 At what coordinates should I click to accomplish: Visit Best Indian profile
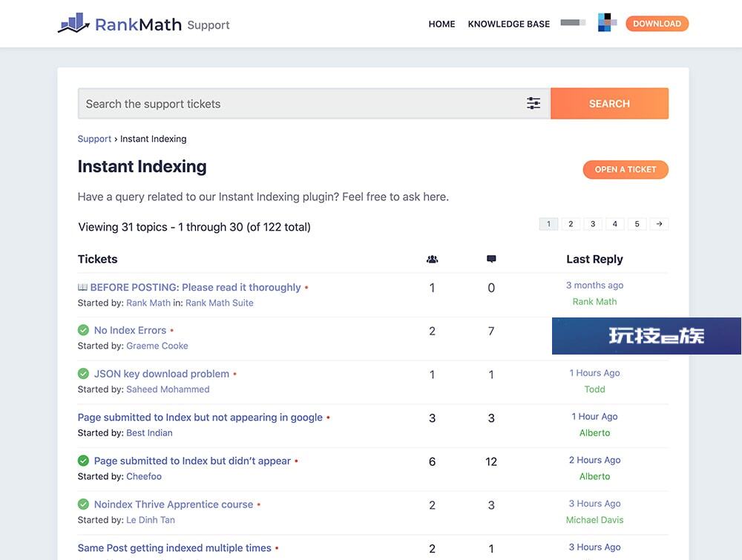(149, 432)
